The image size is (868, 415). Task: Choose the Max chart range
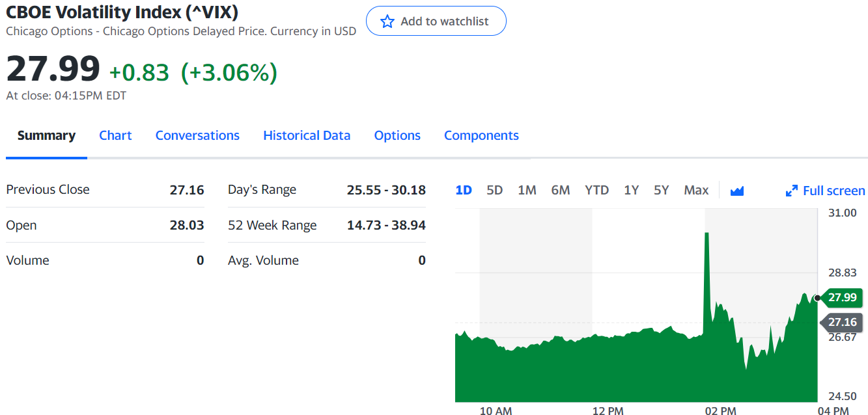(x=696, y=190)
